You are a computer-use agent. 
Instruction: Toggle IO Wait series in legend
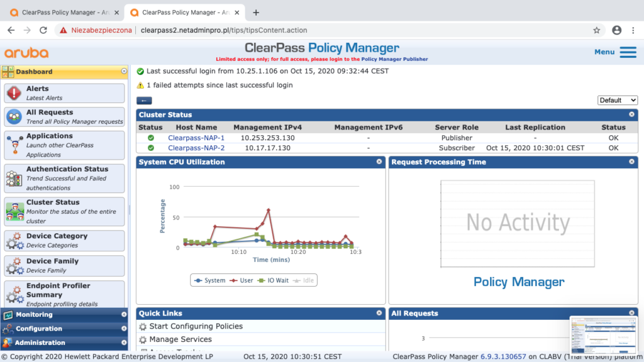click(x=273, y=280)
